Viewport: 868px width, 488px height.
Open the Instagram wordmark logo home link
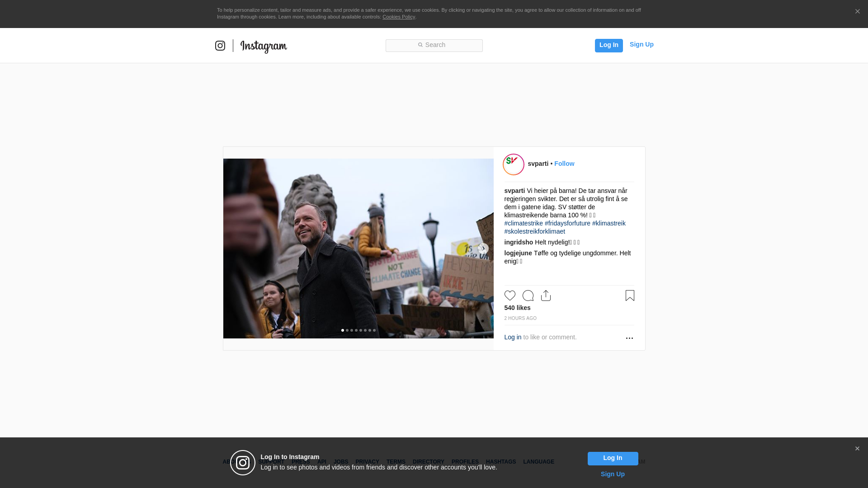(264, 47)
